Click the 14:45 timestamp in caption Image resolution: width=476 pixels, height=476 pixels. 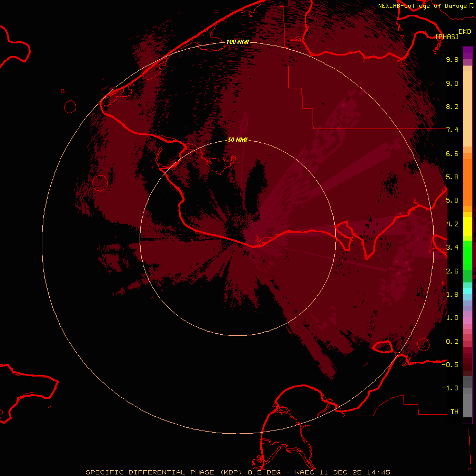pos(378,472)
